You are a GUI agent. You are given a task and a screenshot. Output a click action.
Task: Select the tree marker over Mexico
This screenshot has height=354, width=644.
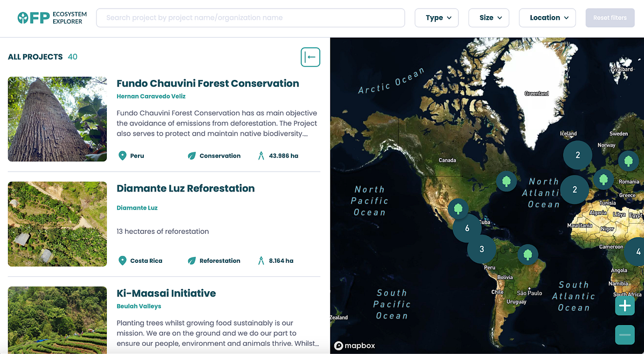coord(458,208)
